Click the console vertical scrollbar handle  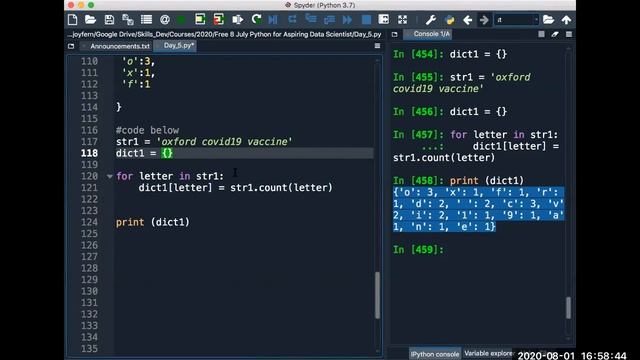[569, 307]
